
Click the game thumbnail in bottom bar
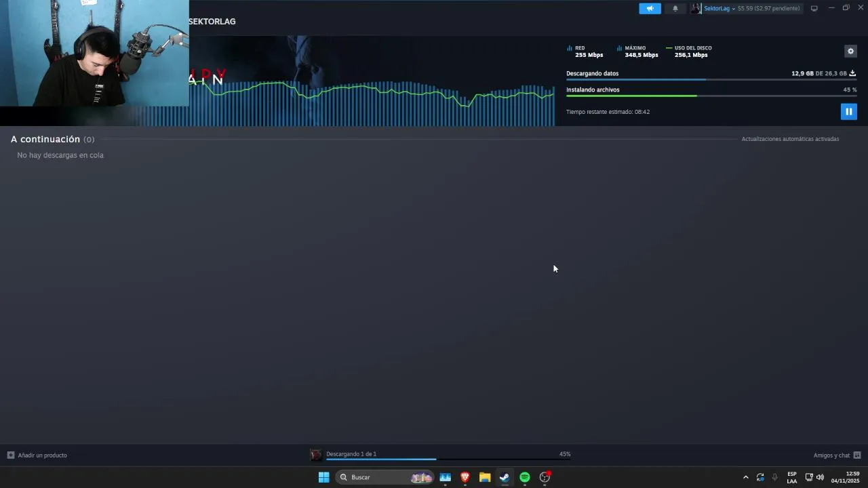pos(316,455)
